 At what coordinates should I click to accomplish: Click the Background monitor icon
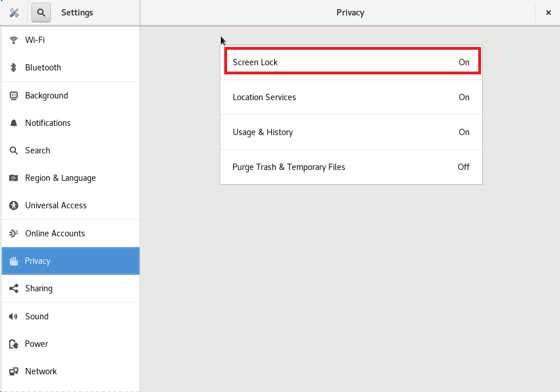point(14,96)
